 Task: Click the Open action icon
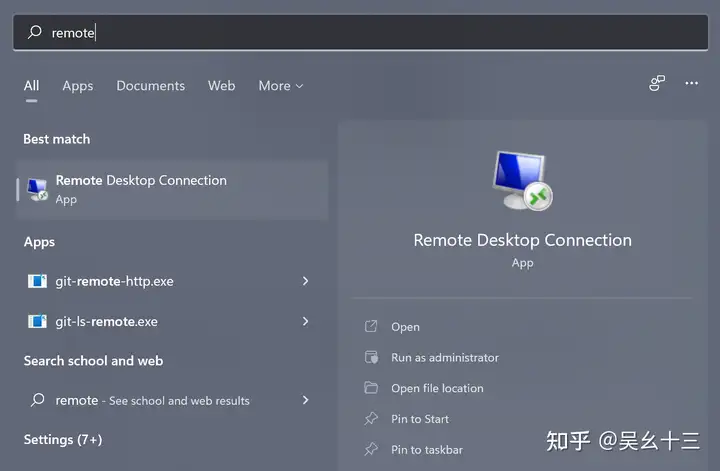(371, 326)
